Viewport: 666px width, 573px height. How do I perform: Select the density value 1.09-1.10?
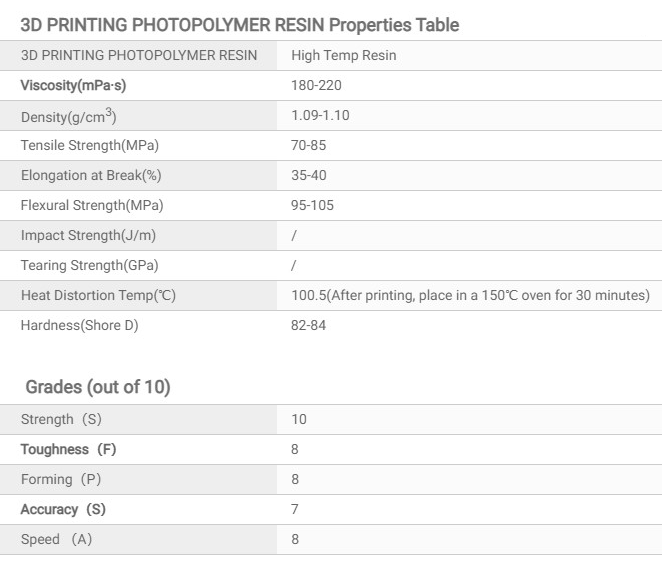pos(320,115)
